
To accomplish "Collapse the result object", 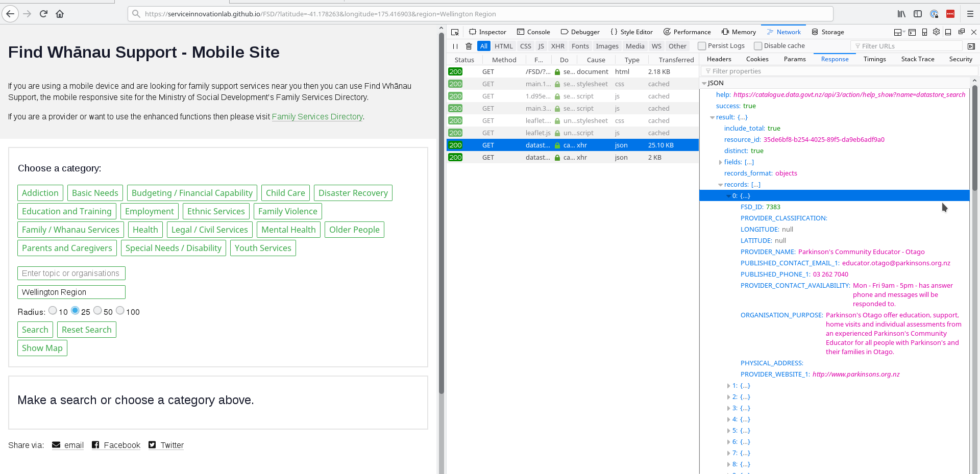I will (x=713, y=117).
